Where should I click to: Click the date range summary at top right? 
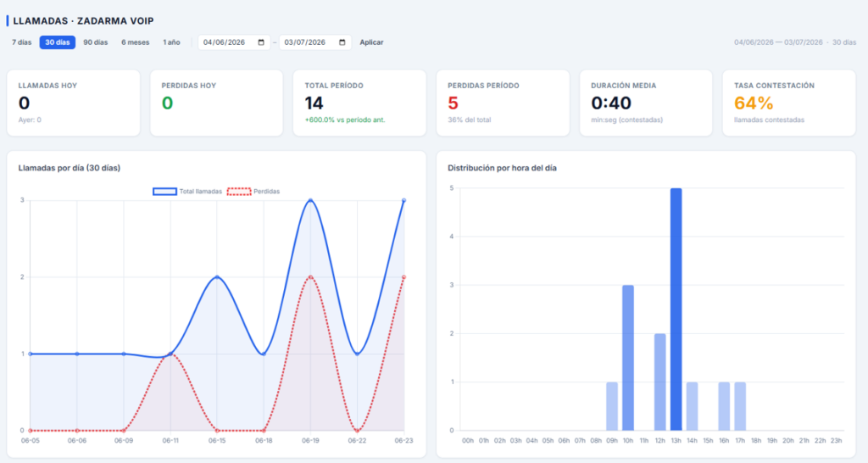(x=795, y=42)
